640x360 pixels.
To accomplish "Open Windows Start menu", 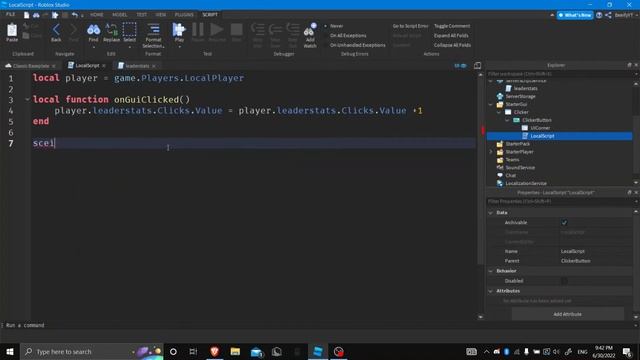I will point(9,351).
